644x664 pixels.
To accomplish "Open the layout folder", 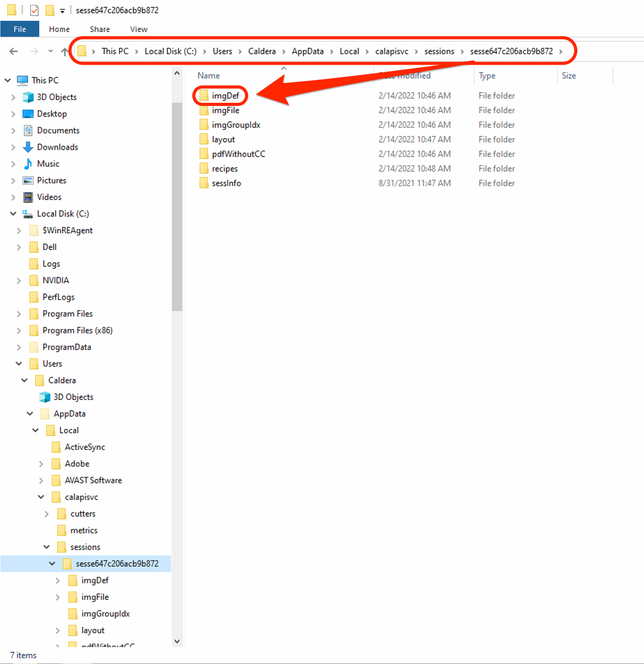I will 223,139.
